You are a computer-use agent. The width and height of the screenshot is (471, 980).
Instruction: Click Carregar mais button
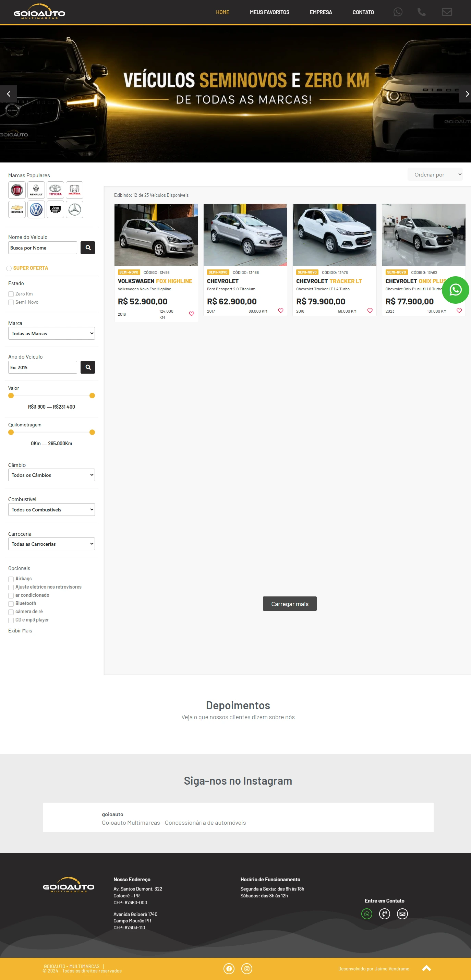click(290, 604)
